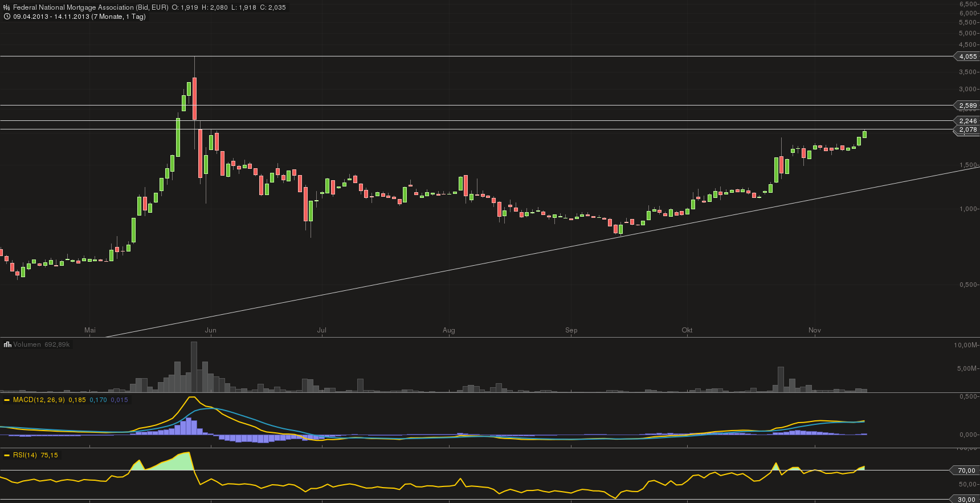
Task: Click the 3,000 price axis label
Action: click(x=967, y=89)
